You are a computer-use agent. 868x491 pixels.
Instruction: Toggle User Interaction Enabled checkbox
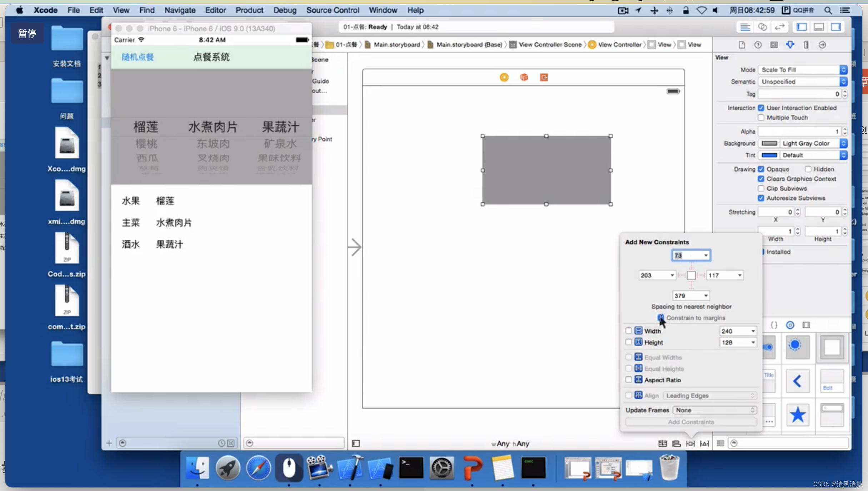point(761,108)
